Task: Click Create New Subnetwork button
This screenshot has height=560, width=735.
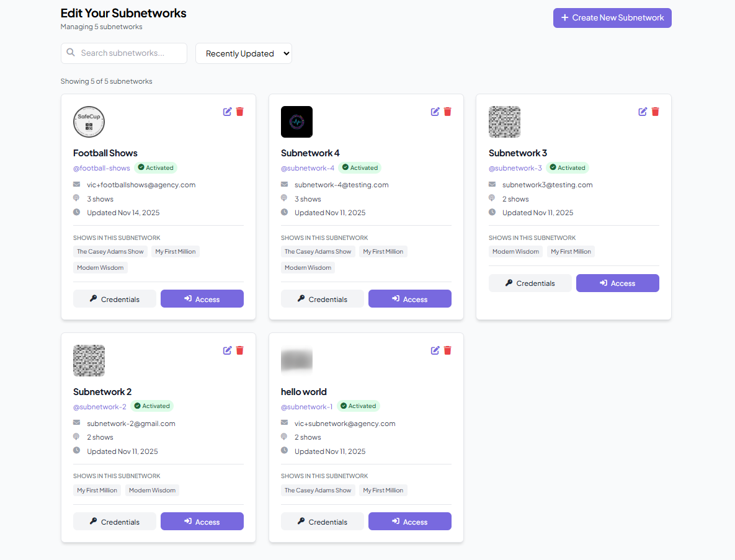Action: point(612,18)
